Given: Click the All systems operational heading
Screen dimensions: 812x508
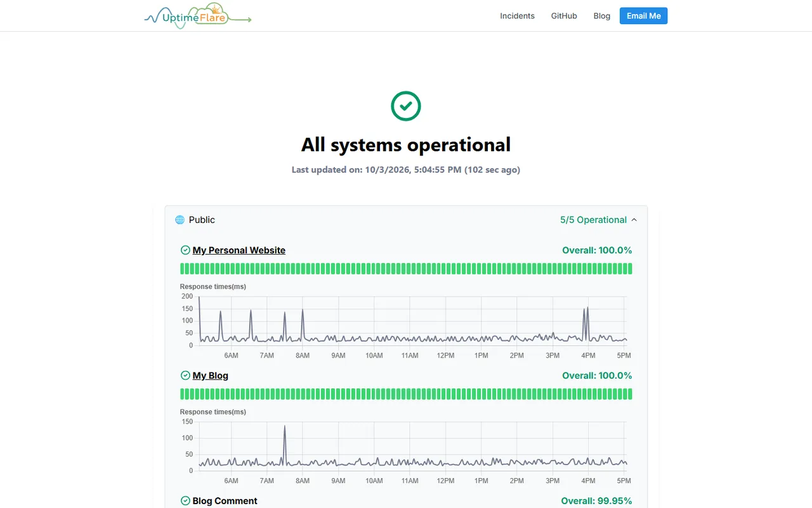Looking at the screenshot, I should tap(406, 145).
